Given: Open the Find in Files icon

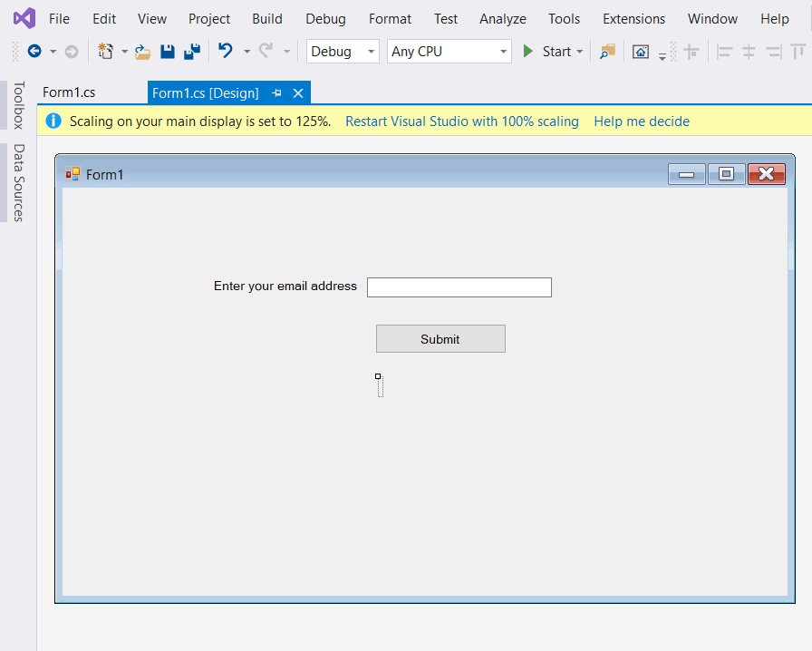Looking at the screenshot, I should (x=607, y=52).
